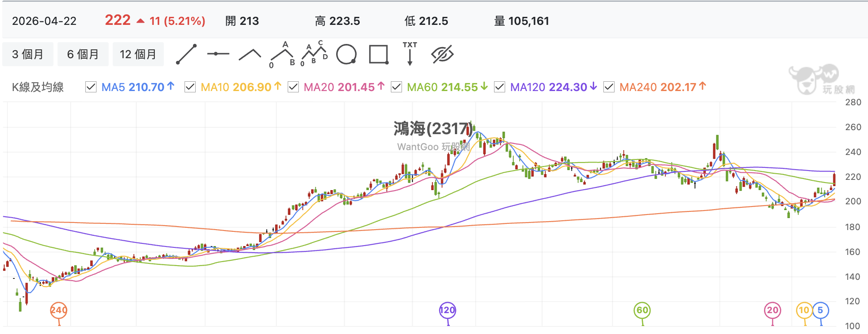Disable the MA240 line checkbox
This screenshot has height=334, width=868.
point(609,87)
